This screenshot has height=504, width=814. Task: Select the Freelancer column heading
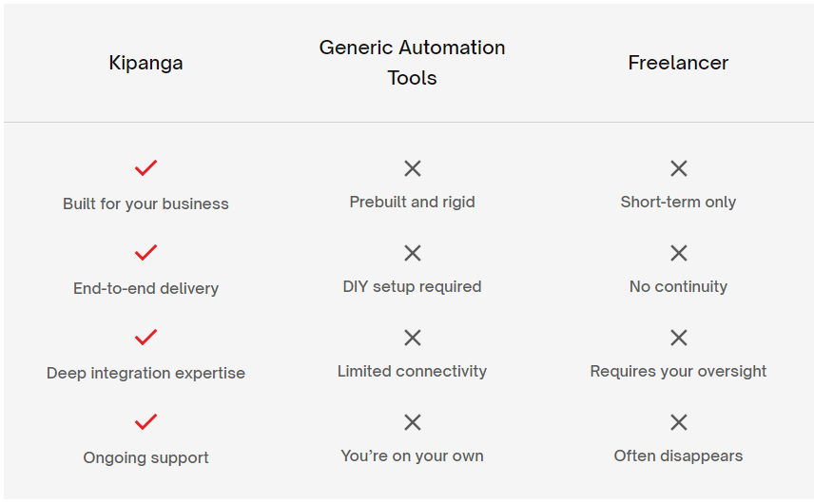click(679, 62)
